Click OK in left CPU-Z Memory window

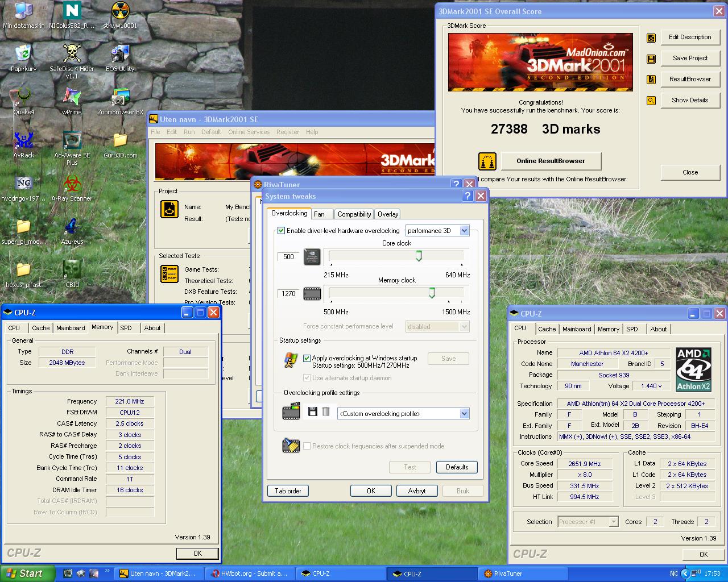197,553
